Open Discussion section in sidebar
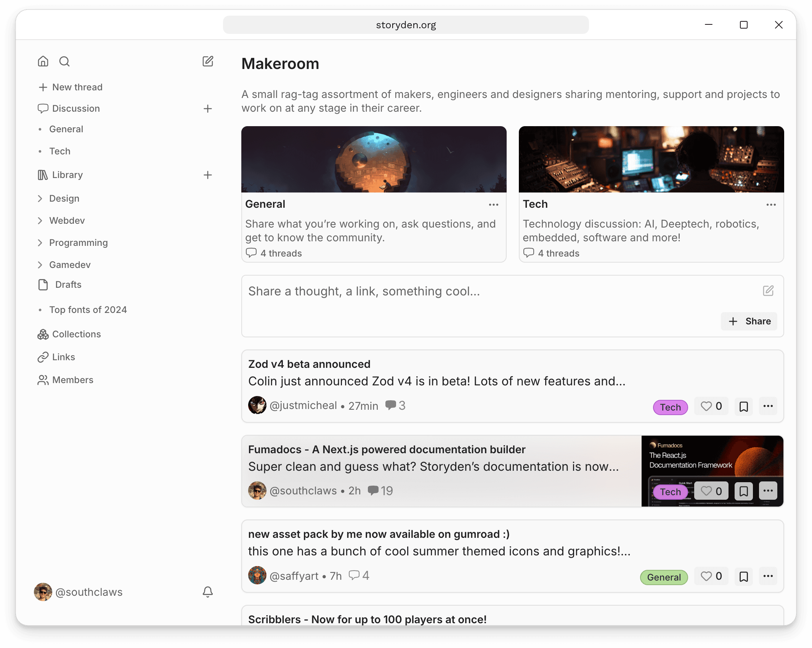 tap(69, 109)
